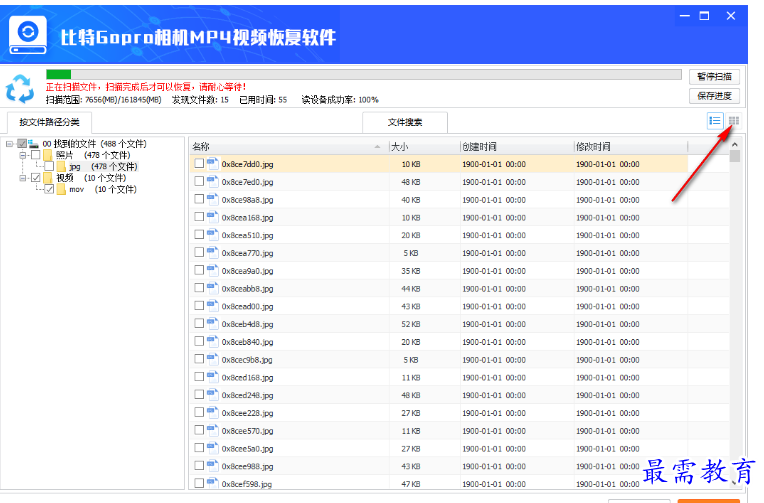Viewport: 764px width, 503px height.
Task: Click file icon of 0x8ced248.jpg
Action: click(212, 395)
